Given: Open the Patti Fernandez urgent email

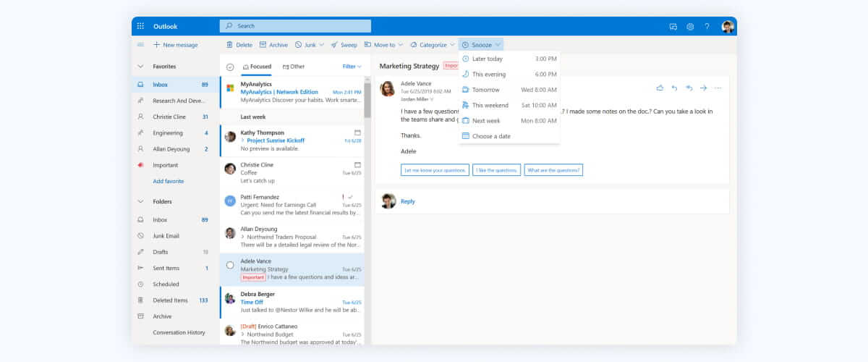Looking at the screenshot, I should point(292,205).
